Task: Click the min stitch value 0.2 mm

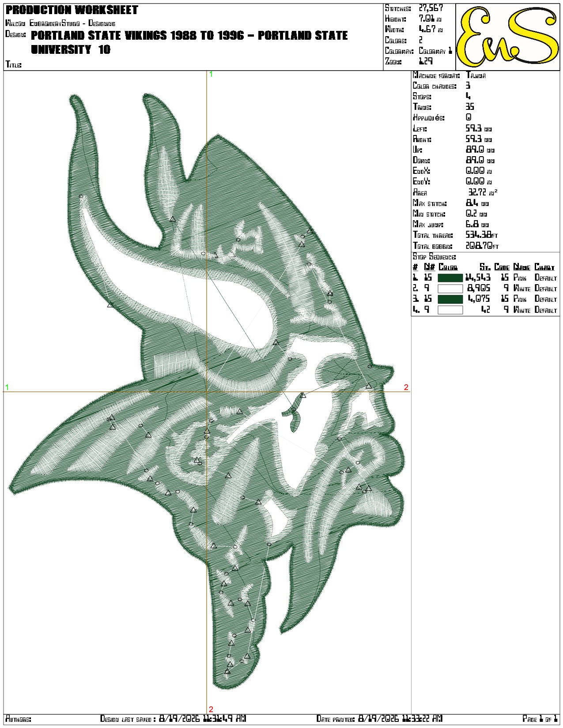Action: [x=477, y=214]
